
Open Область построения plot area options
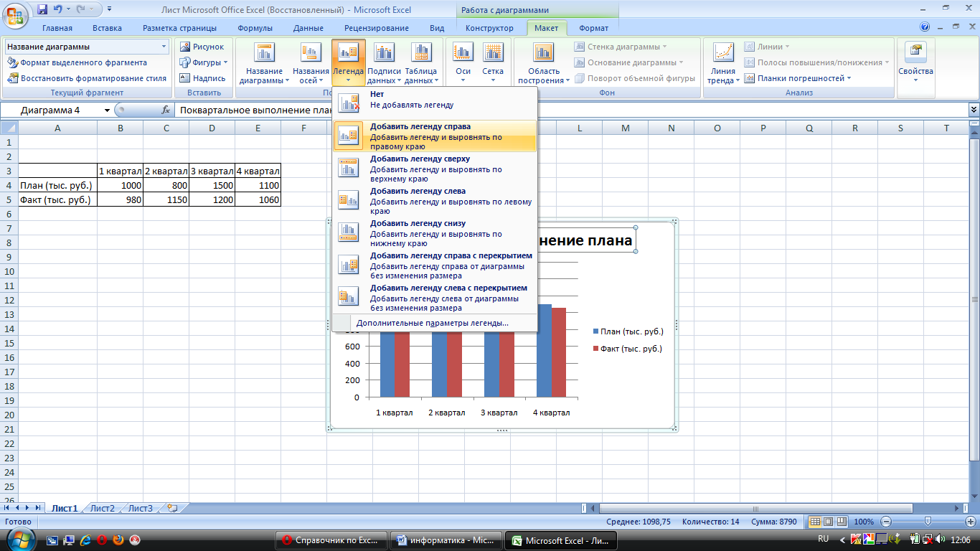pyautogui.click(x=544, y=63)
